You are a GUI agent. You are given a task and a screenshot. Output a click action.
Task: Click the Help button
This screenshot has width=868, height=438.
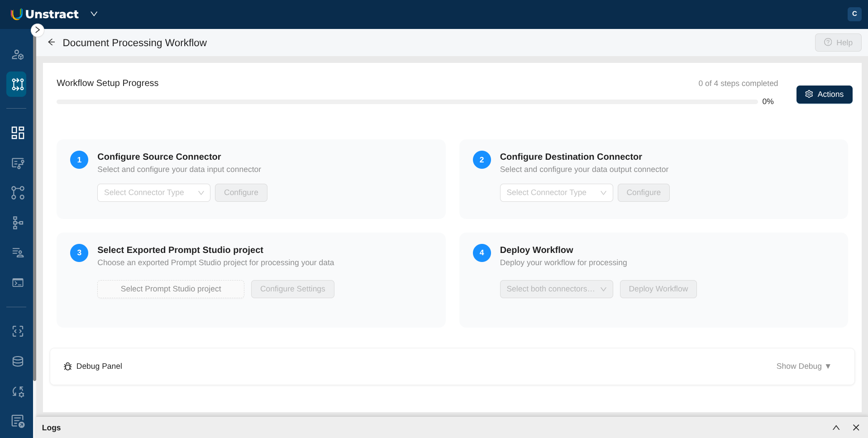click(838, 43)
